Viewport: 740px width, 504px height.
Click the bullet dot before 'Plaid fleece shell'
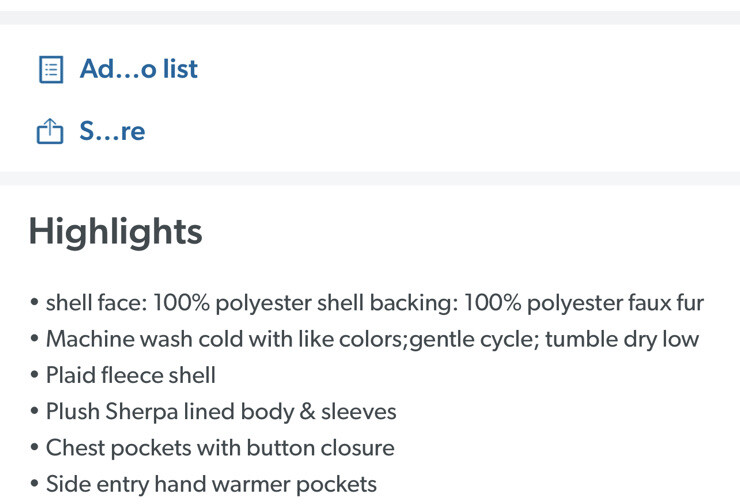[x=34, y=375]
